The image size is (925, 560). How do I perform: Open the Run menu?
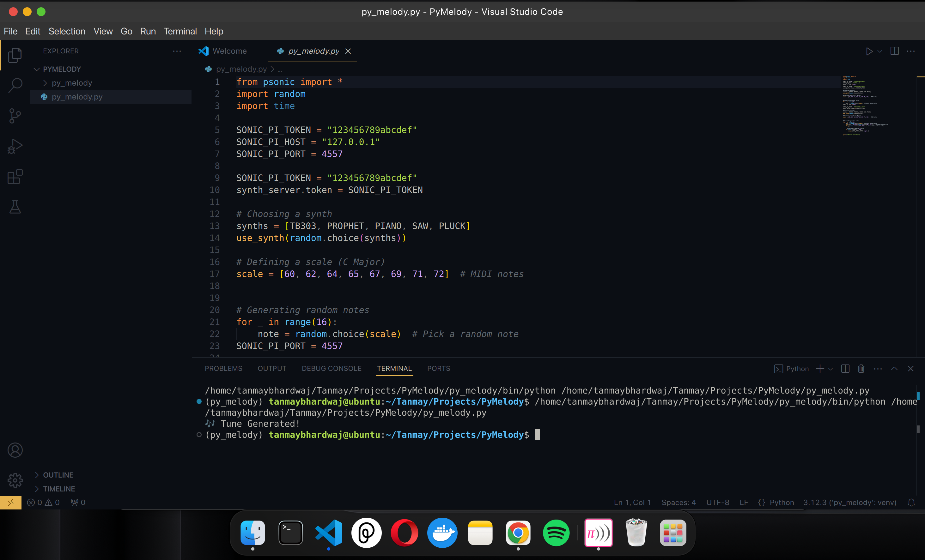[148, 31]
